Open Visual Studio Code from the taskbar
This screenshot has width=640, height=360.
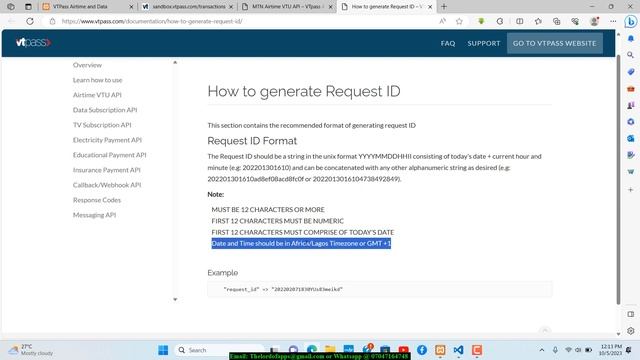[x=458, y=350]
